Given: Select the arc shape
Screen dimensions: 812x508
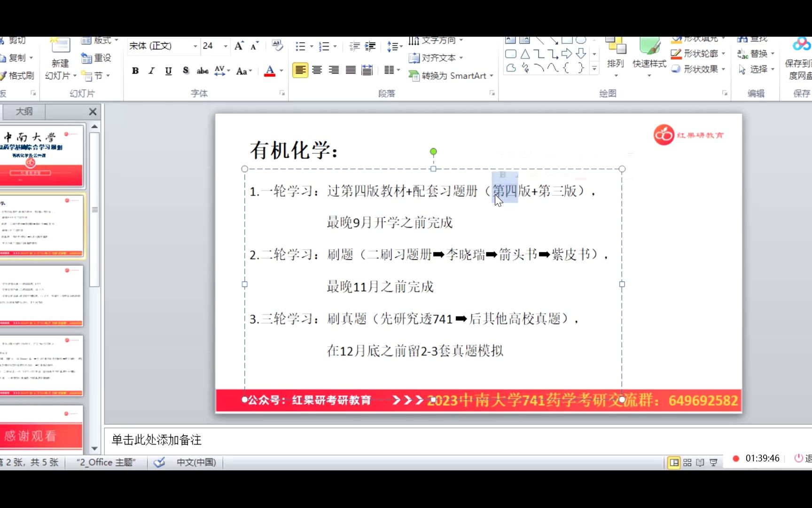Looking at the screenshot, I should (539, 68).
